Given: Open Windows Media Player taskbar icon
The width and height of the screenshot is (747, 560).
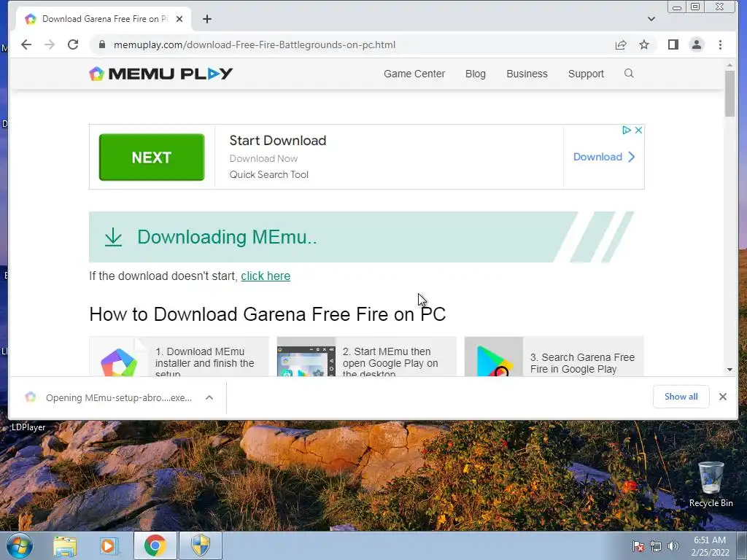Looking at the screenshot, I should click(109, 545).
